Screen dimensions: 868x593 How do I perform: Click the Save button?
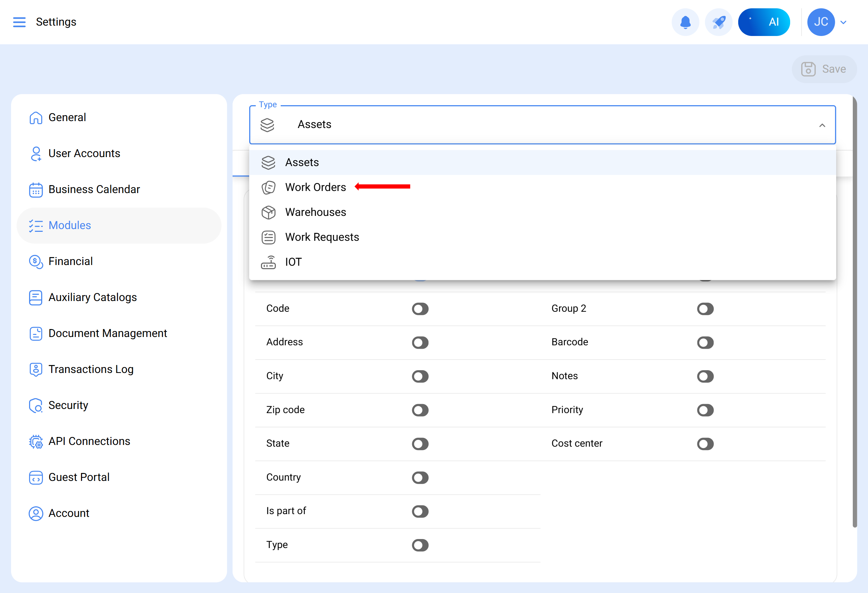point(824,69)
